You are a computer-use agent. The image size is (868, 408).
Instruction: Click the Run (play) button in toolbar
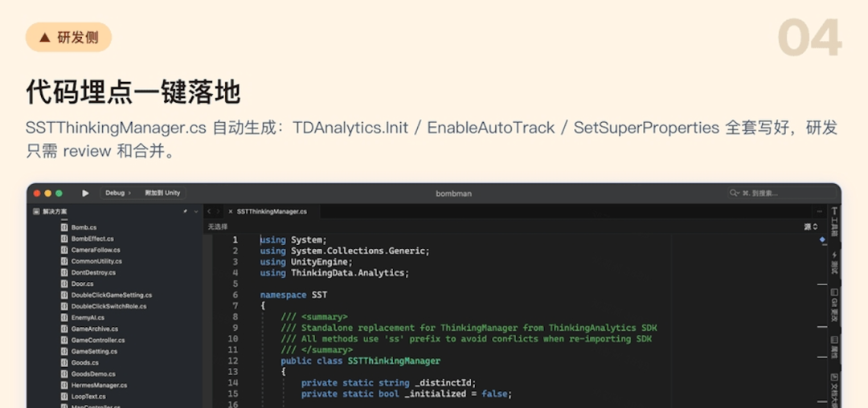click(85, 193)
